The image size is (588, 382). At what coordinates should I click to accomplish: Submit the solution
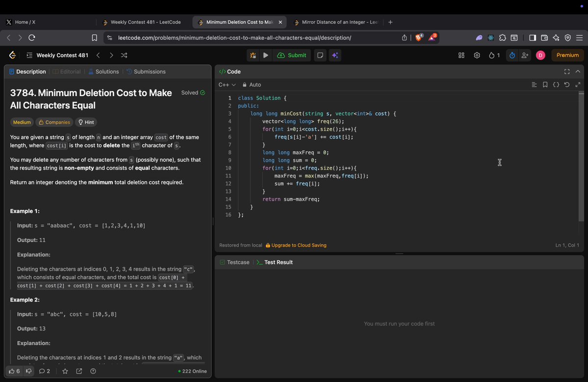[292, 55]
